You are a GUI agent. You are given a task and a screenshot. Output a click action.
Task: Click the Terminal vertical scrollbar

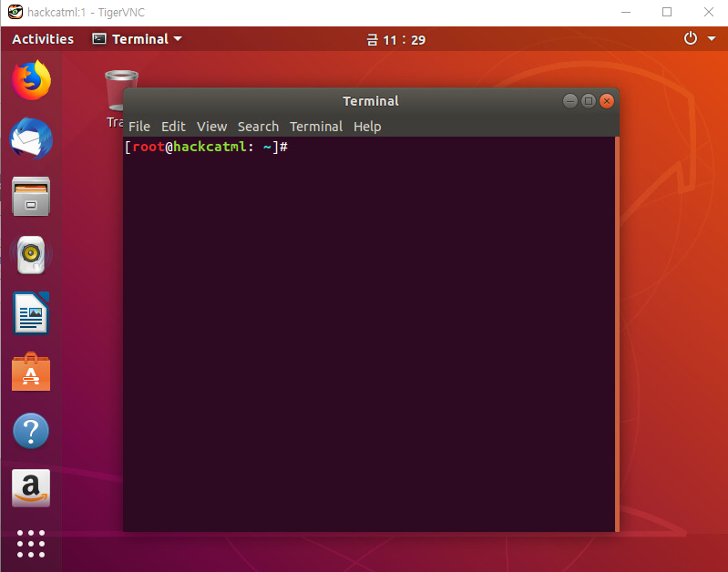click(x=617, y=334)
